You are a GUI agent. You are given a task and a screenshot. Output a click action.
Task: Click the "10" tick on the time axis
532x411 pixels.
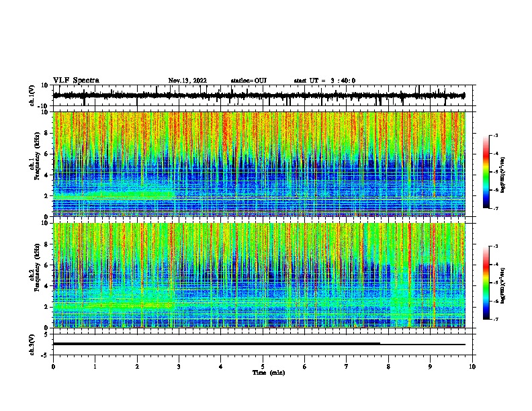(x=472, y=367)
